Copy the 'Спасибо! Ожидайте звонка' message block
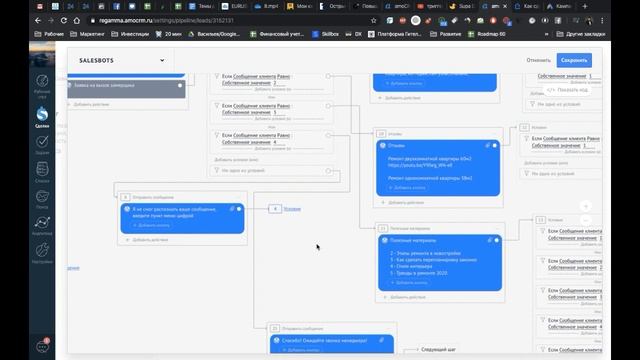 (382, 340)
